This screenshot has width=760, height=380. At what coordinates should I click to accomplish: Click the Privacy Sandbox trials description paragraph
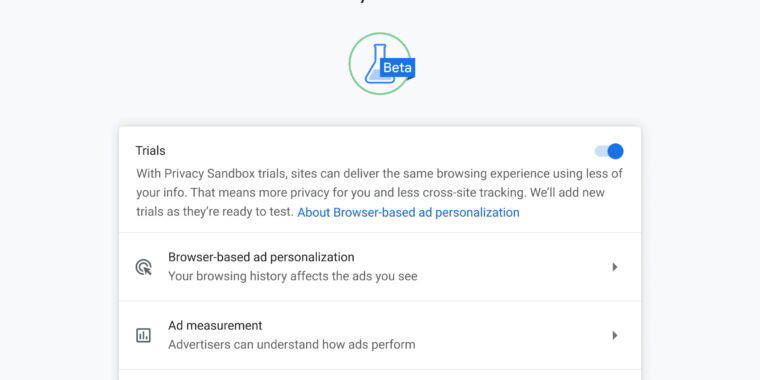(379, 192)
